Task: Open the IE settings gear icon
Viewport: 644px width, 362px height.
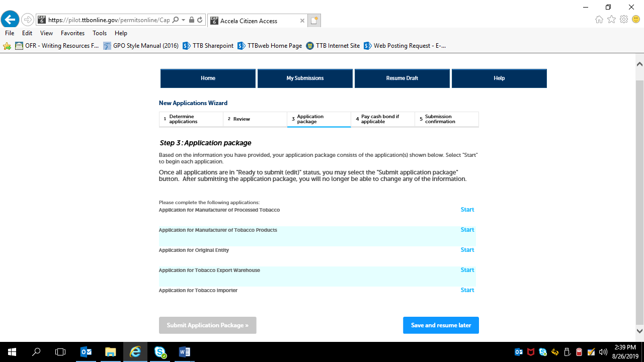Action: pos(624,20)
